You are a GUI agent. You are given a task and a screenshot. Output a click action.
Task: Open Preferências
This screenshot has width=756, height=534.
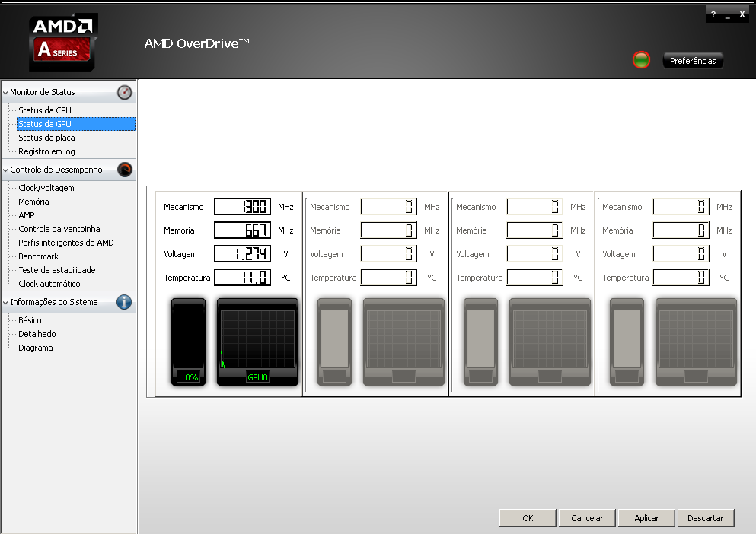tap(693, 61)
